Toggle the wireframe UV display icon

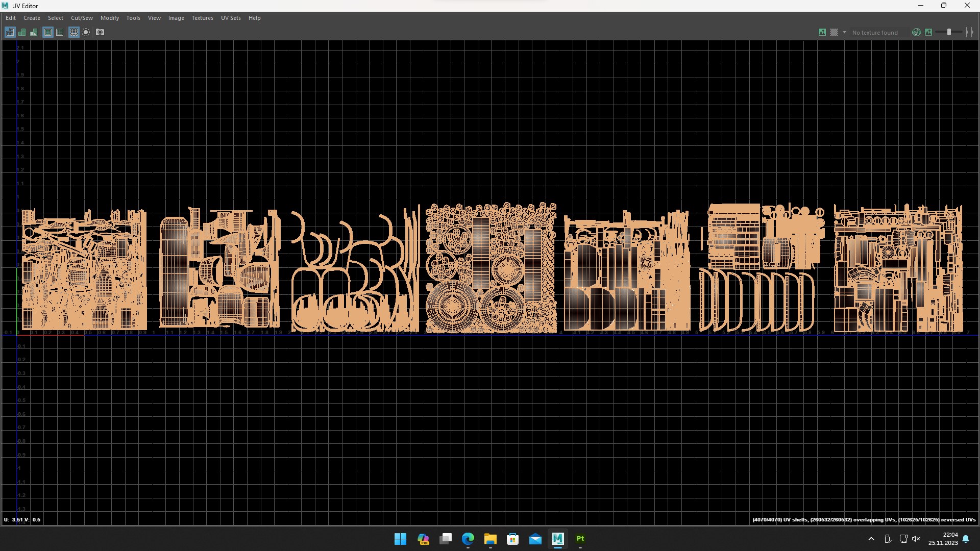point(10,32)
